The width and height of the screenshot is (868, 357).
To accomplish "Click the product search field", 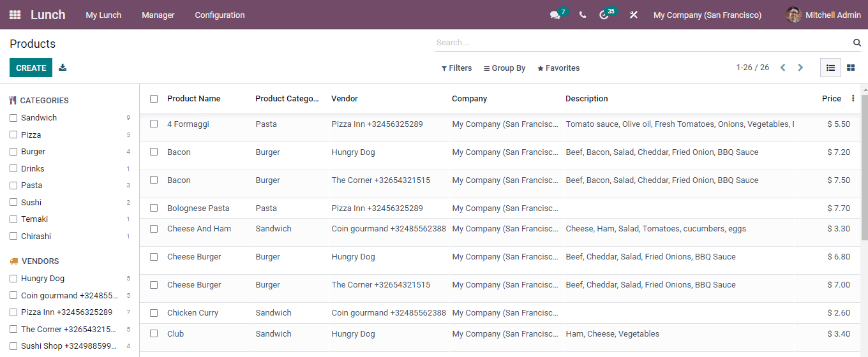I will pos(641,43).
